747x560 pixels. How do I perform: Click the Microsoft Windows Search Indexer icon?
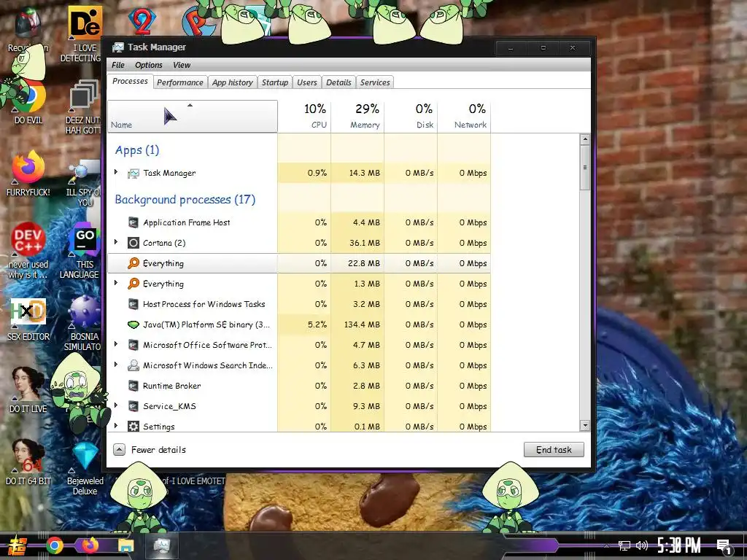133,366
